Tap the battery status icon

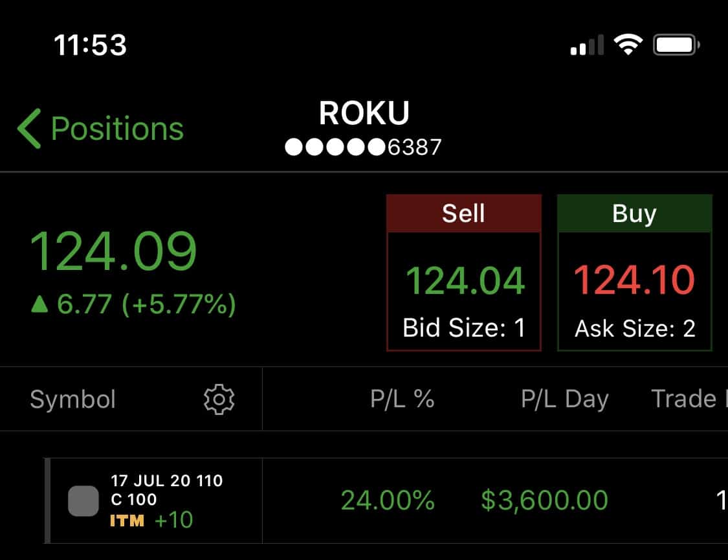(x=676, y=45)
